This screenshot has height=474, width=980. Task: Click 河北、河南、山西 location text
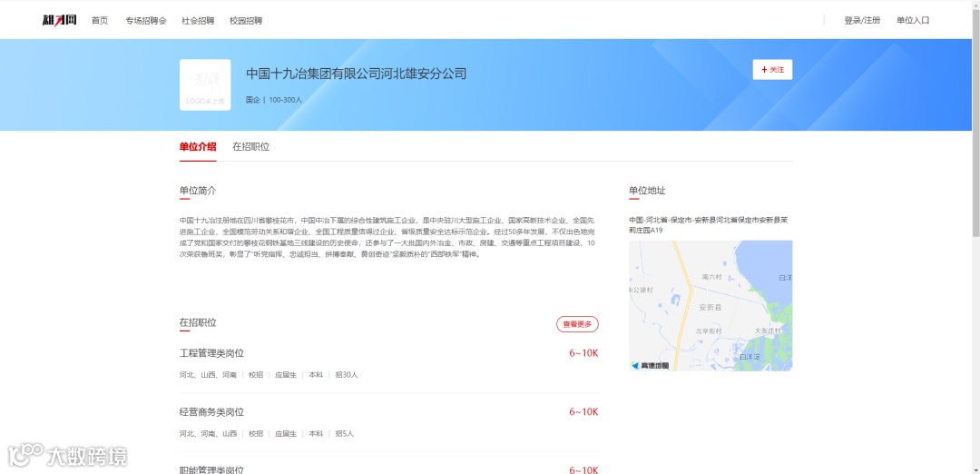click(208, 433)
